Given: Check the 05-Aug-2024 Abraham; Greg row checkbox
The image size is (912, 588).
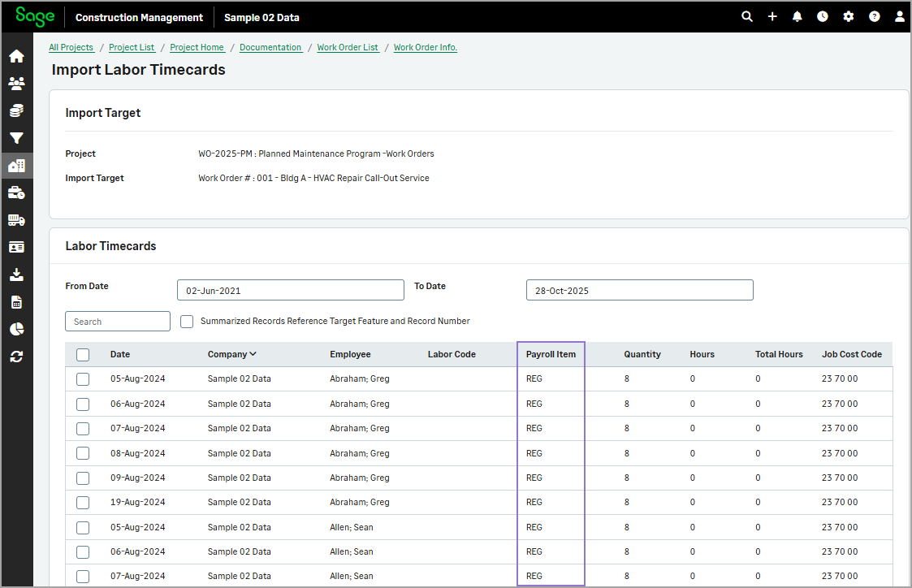Looking at the screenshot, I should point(83,379).
